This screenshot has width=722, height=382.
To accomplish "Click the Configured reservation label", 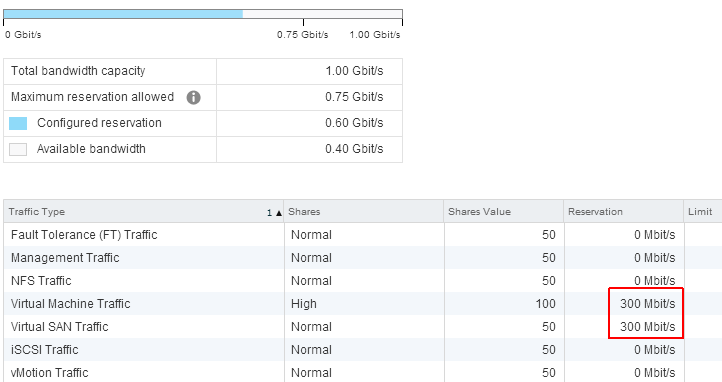I will 99,123.
